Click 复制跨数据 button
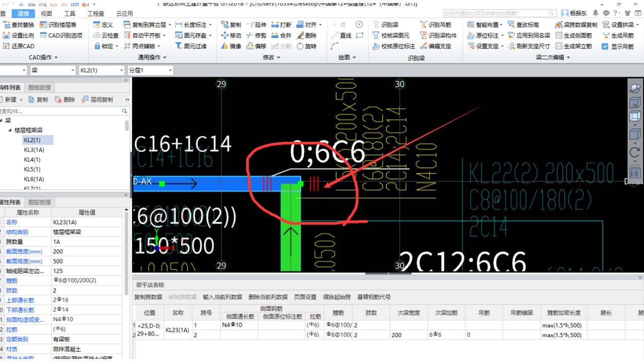 point(148,297)
